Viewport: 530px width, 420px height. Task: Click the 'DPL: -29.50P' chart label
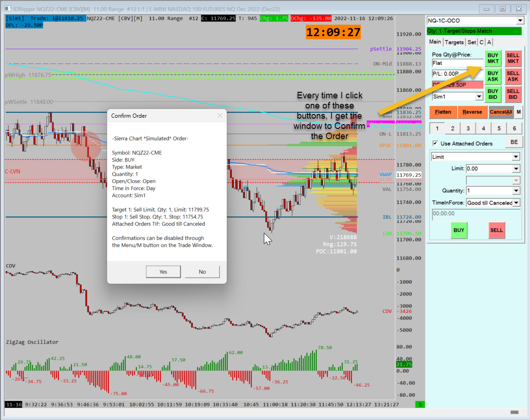[24, 25]
